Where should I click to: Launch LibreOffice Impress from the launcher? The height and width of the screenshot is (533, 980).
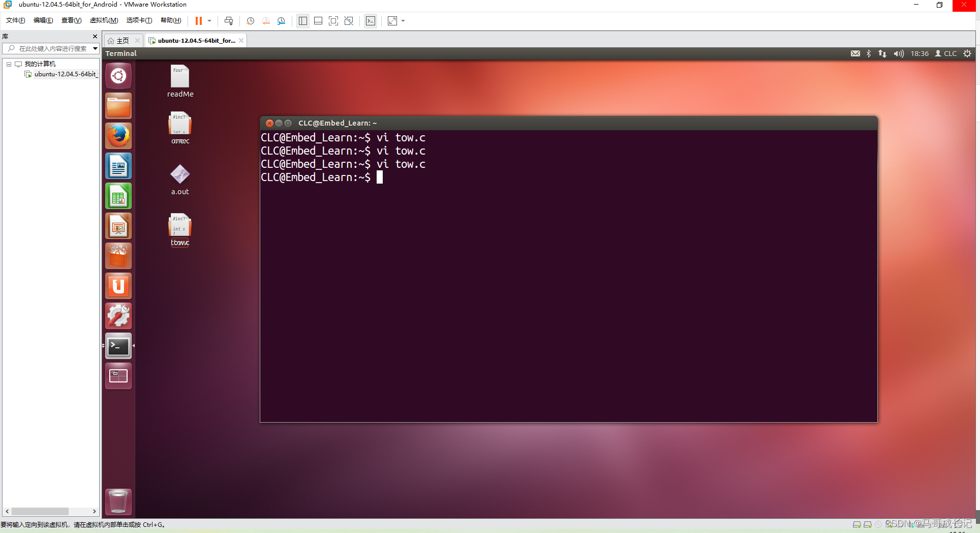click(x=118, y=226)
